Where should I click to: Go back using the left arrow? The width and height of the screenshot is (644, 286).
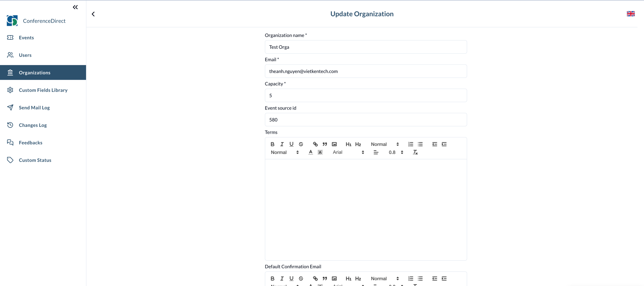point(93,14)
